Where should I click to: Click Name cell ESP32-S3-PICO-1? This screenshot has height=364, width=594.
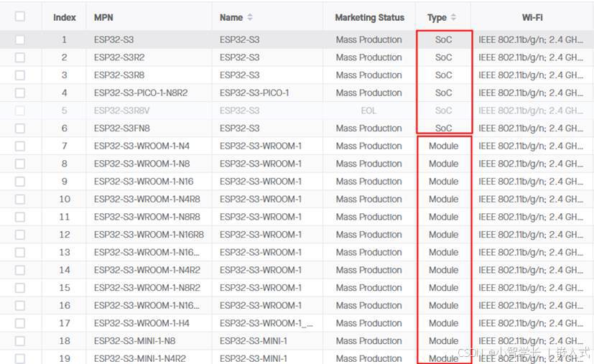pyautogui.click(x=254, y=93)
